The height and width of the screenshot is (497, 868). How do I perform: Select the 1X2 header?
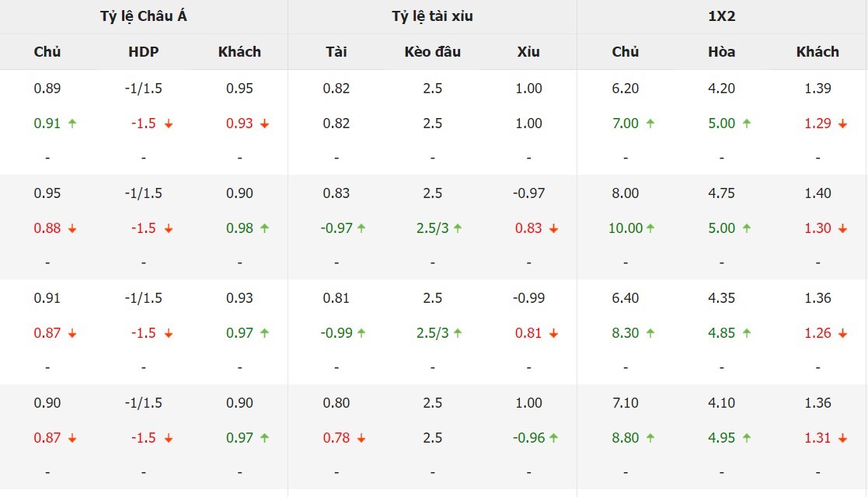(721, 16)
